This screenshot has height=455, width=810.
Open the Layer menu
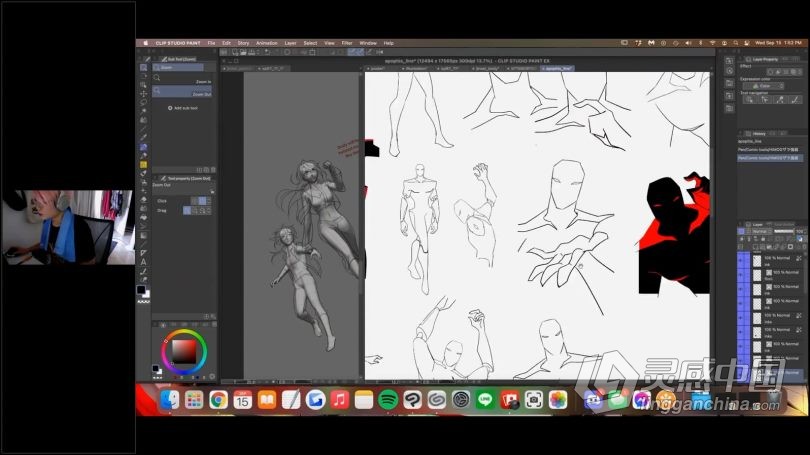(x=290, y=43)
